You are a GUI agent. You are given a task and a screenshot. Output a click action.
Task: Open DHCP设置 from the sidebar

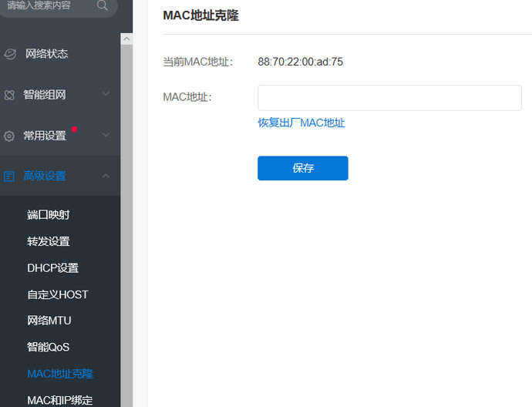tap(52, 268)
